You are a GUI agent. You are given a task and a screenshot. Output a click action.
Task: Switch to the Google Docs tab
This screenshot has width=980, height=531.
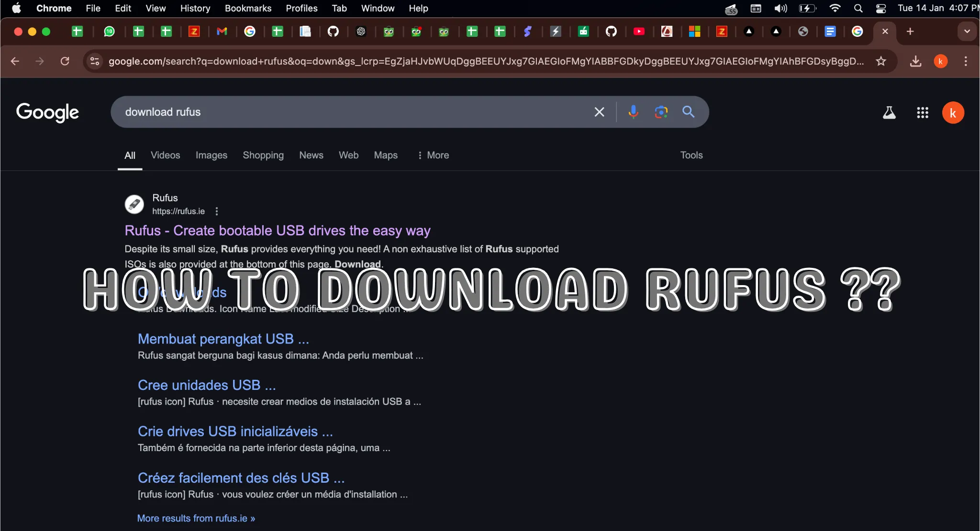830,32
